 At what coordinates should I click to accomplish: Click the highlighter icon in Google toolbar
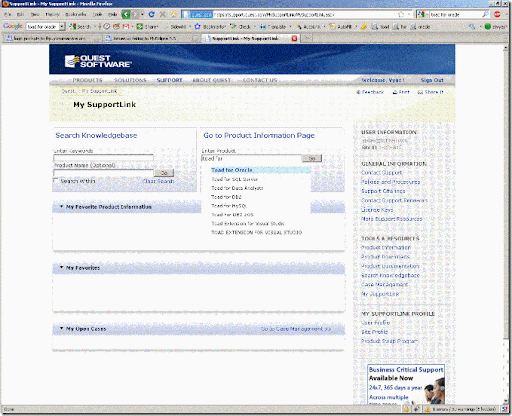coord(363,26)
